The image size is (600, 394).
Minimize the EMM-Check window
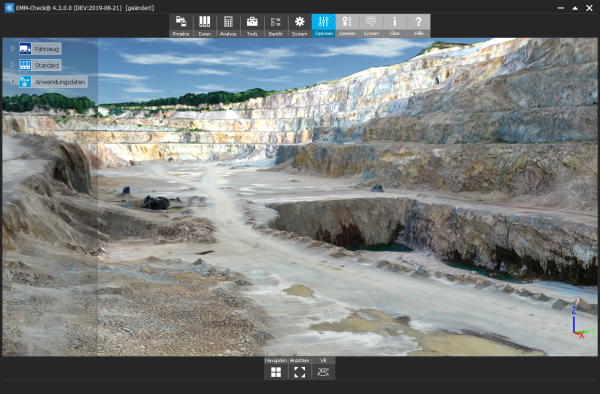[x=561, y=8]
